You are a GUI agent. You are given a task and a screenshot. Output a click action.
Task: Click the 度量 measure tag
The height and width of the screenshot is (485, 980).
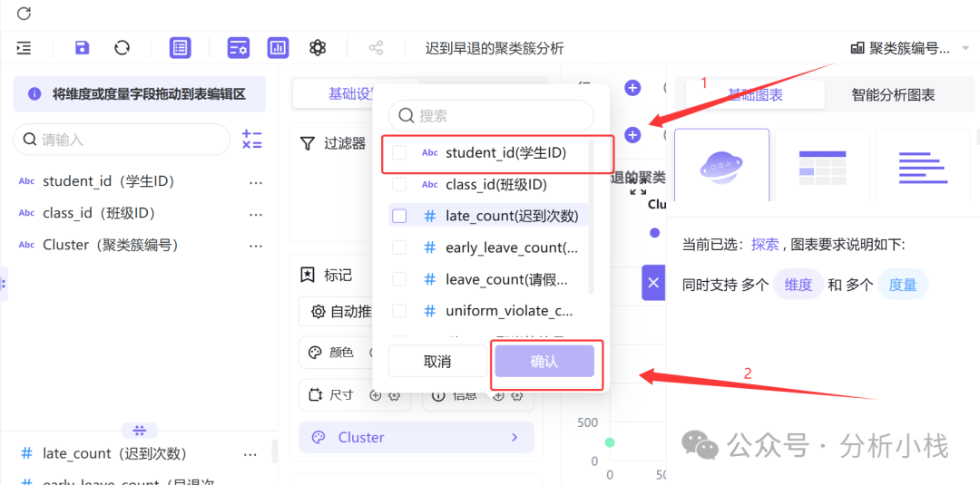tap(903, 286)
